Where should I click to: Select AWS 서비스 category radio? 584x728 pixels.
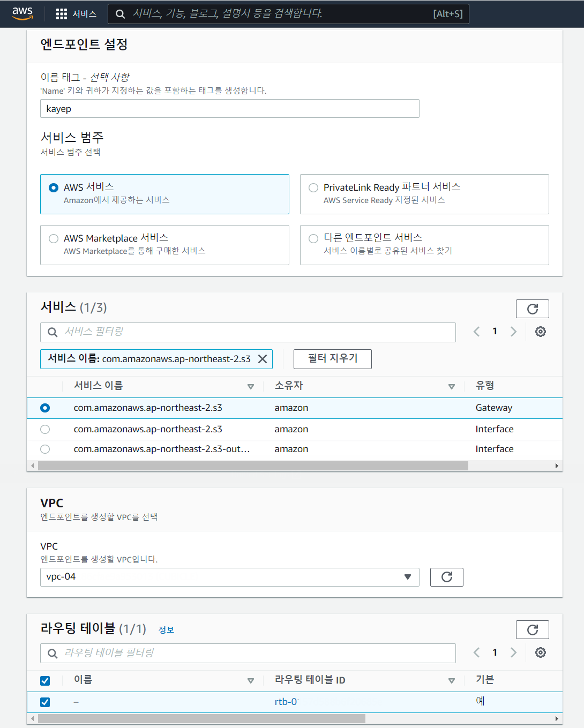pyautogui.click(x=54, y=187)
